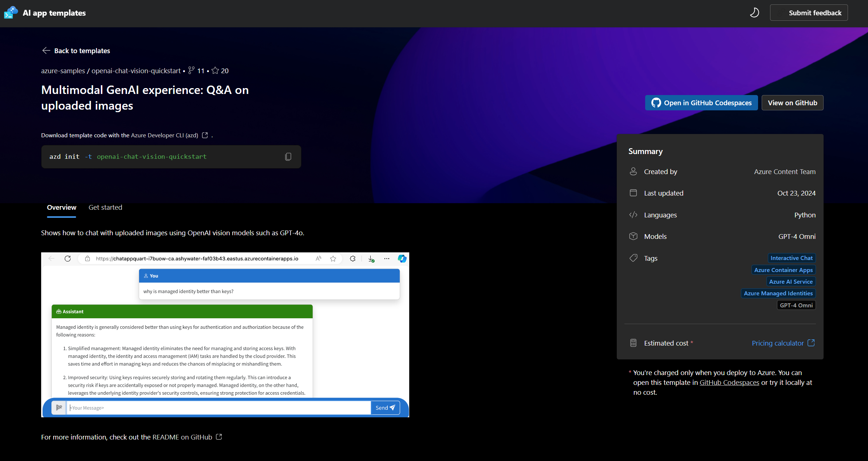Click Back to templates link
This screenshot has width=868, height=461.
pos(82,51)
